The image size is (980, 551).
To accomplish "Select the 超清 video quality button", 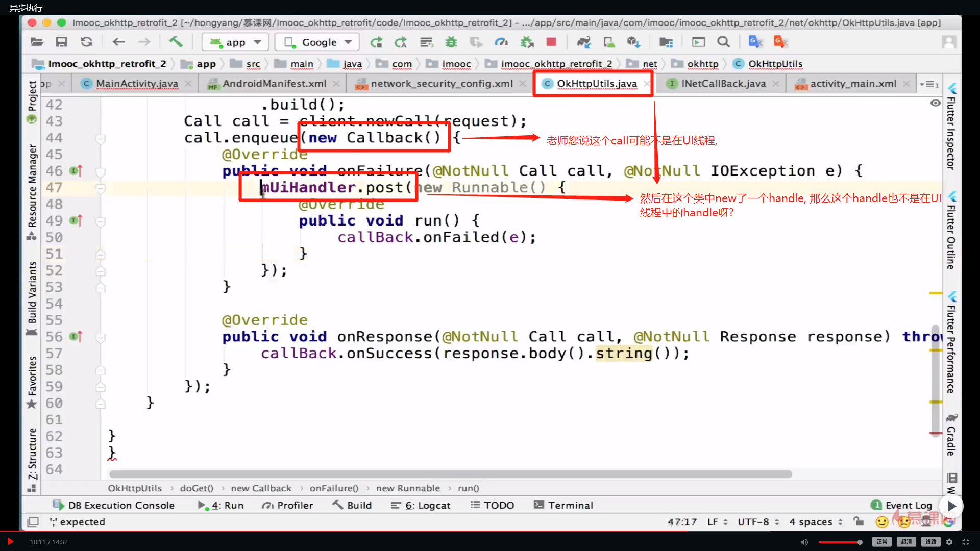I will coord(906,542).
